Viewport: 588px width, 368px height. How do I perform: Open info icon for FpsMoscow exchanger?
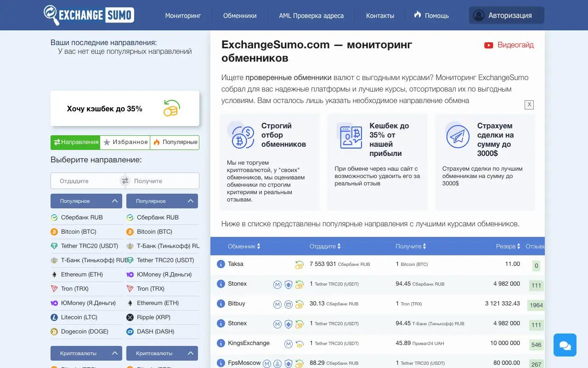point(221,363)
